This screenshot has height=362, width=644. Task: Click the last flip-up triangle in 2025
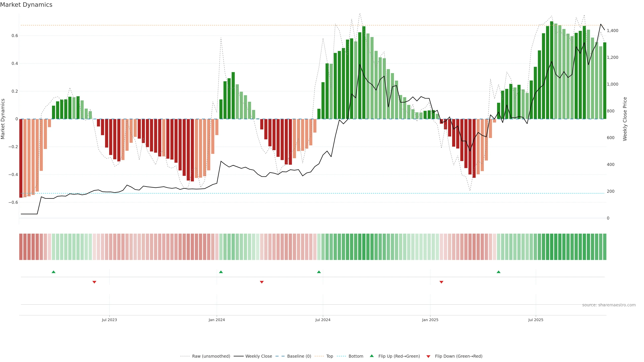tap(498, 272)
